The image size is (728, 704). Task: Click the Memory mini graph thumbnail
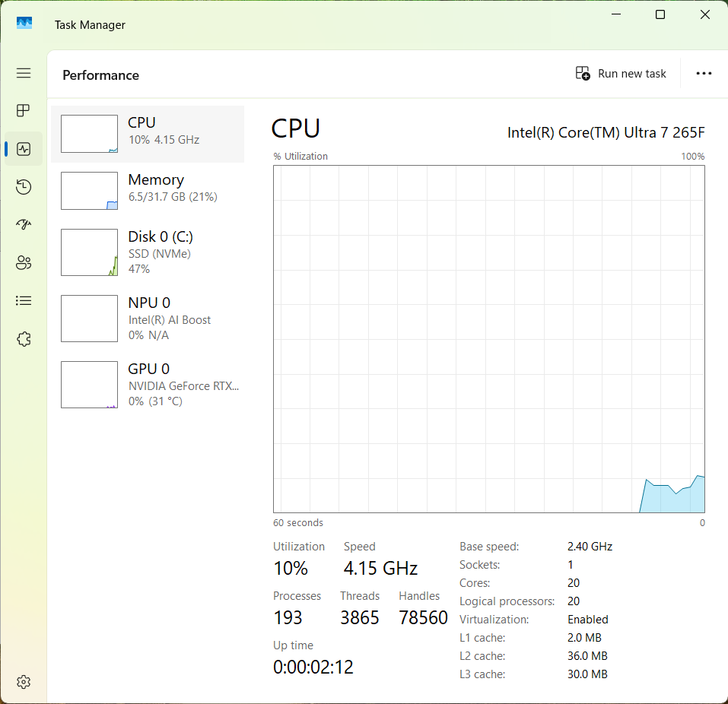coord(89,191)
